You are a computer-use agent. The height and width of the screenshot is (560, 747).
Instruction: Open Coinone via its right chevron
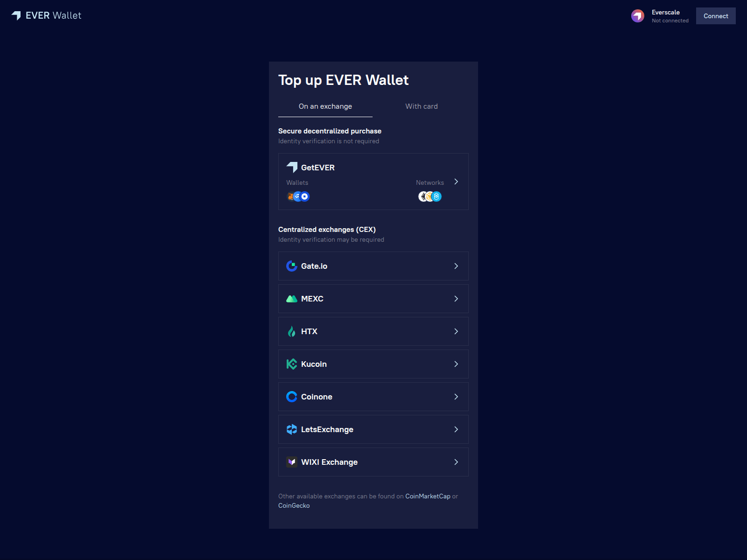pyautogui.click(x=456, y=397)
